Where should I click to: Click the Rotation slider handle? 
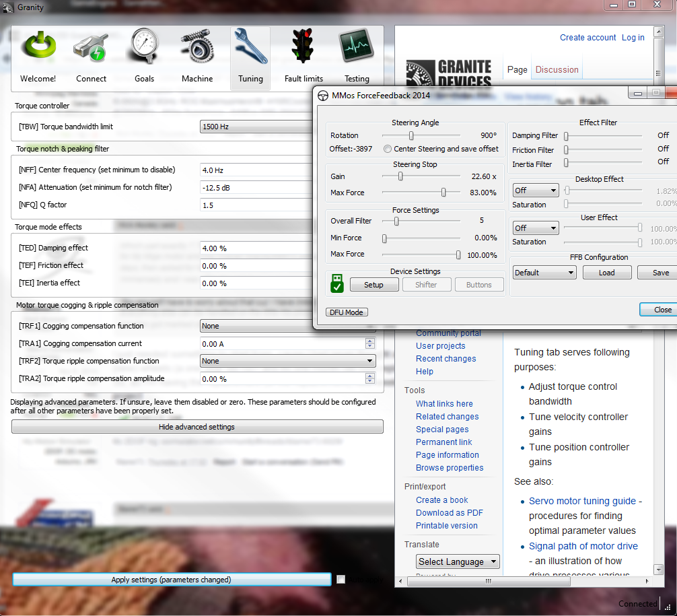click(411, 135)
